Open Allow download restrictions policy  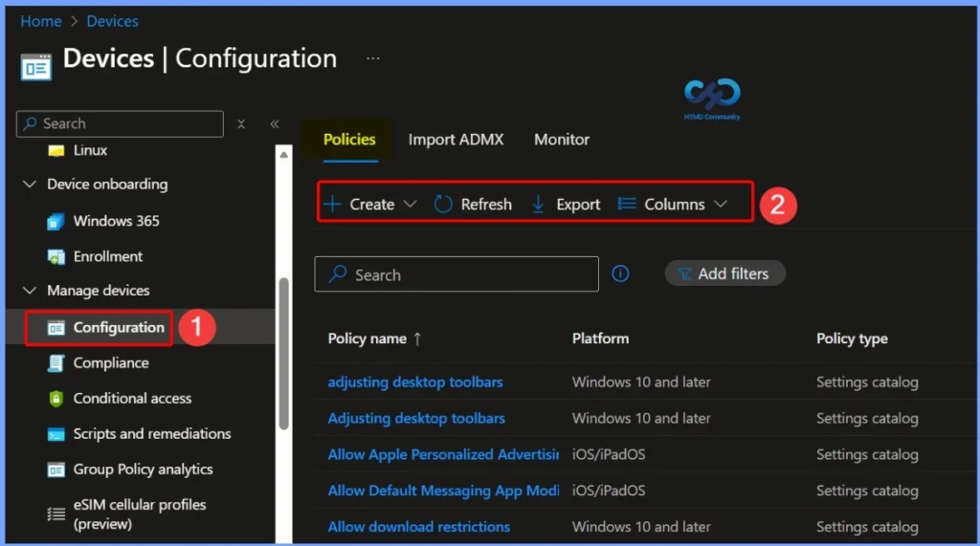419,527
